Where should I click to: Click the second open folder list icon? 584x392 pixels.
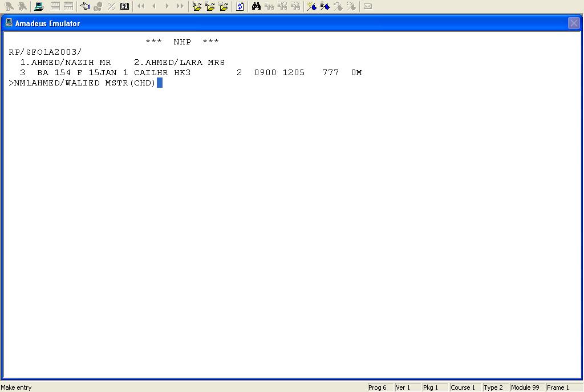click(x=210, y=6)
